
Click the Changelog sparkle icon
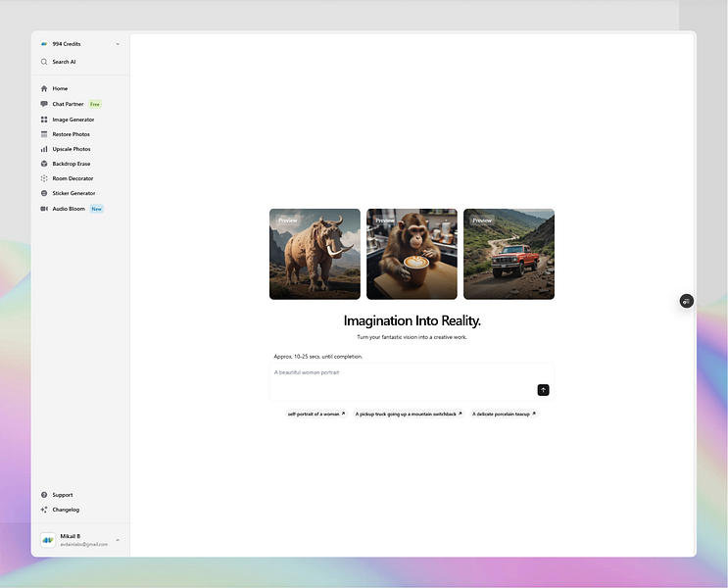pos(44,510)
